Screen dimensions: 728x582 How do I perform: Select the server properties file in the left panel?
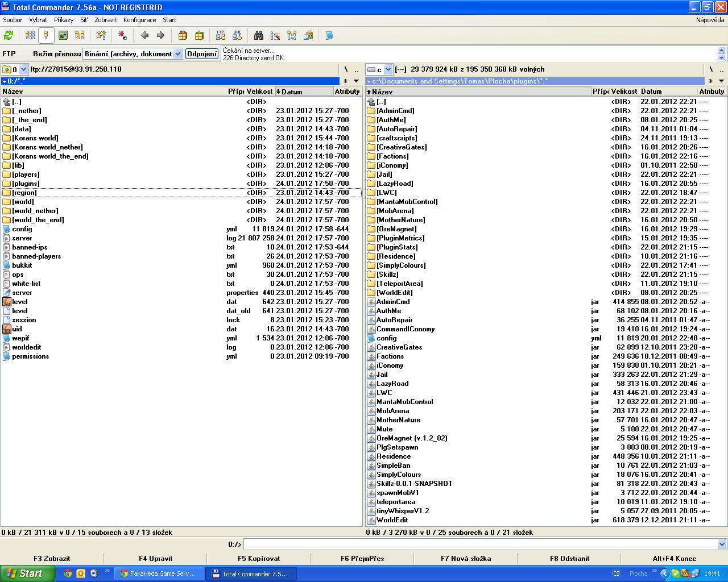click(x=181, y=293)
